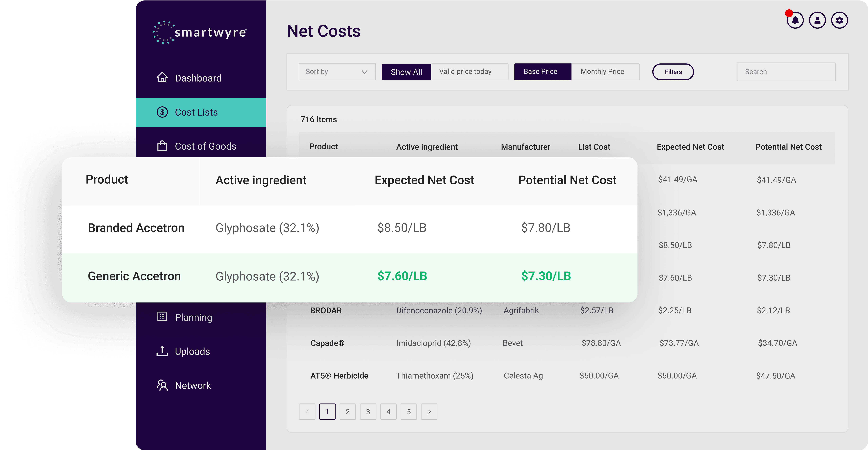Go to page 3
The height and width of the screenshot is (450, 868).
click(x=368, y=412)
